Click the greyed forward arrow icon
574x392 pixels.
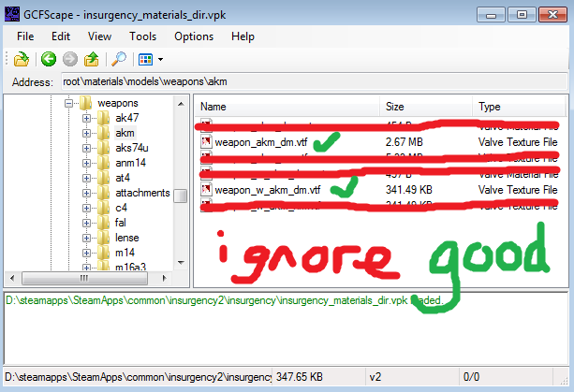tap(70, 59)
